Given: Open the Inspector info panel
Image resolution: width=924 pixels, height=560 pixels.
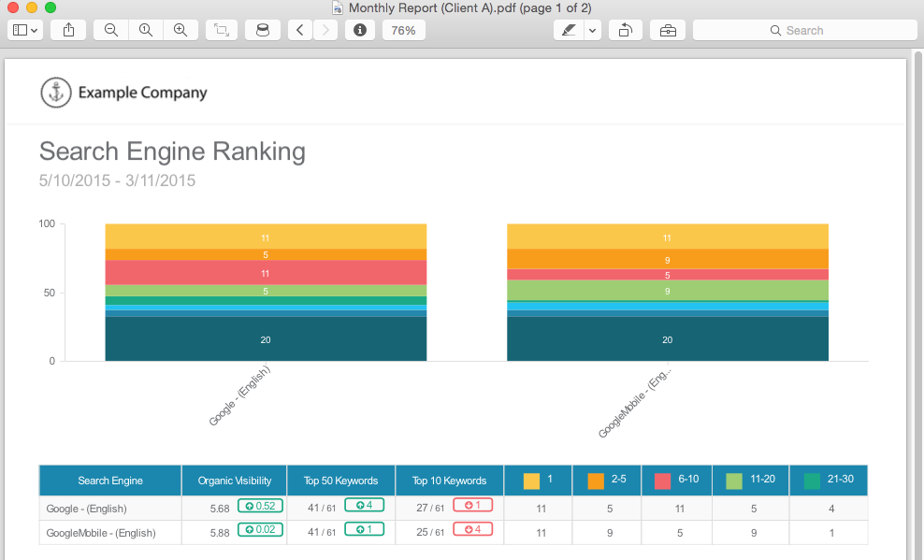Looking at the screenshot, I should pyautogui.click(x=359, y=30).
